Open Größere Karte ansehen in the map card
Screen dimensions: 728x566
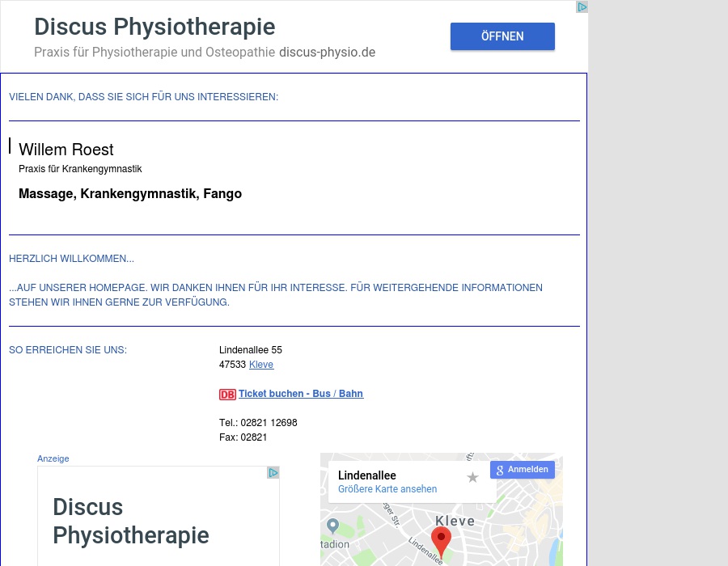(x=387, y=489)
